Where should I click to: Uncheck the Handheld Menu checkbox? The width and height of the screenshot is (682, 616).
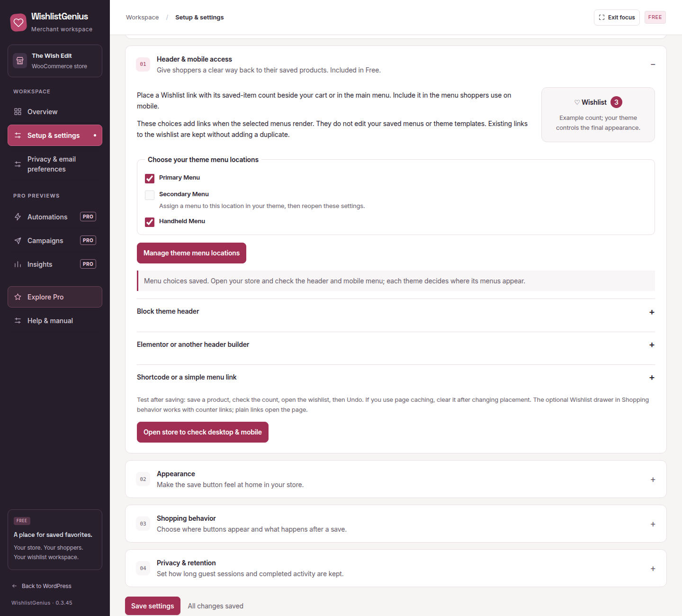(150, 222)
